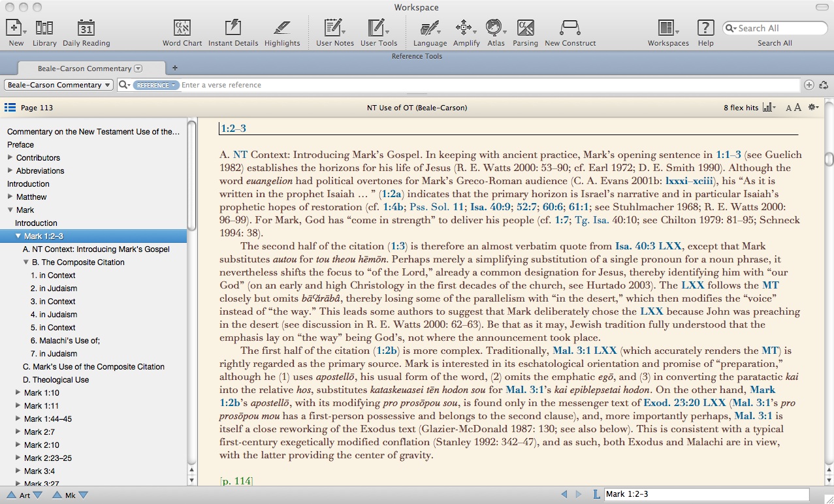Switch to Beale-Carson Commentary tab
The width and height of the screenshot is (834, 504).
(85, 69)
